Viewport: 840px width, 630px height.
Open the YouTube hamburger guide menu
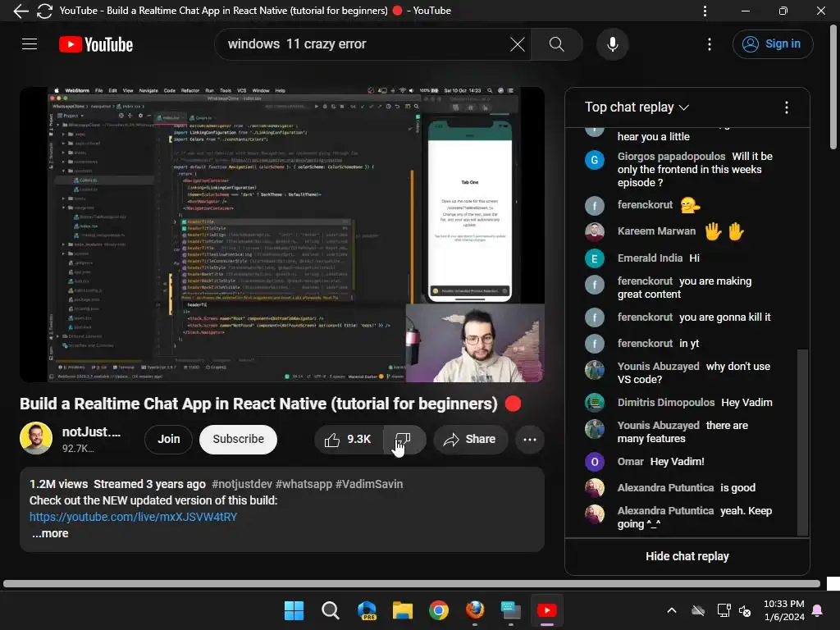[30, 44]
